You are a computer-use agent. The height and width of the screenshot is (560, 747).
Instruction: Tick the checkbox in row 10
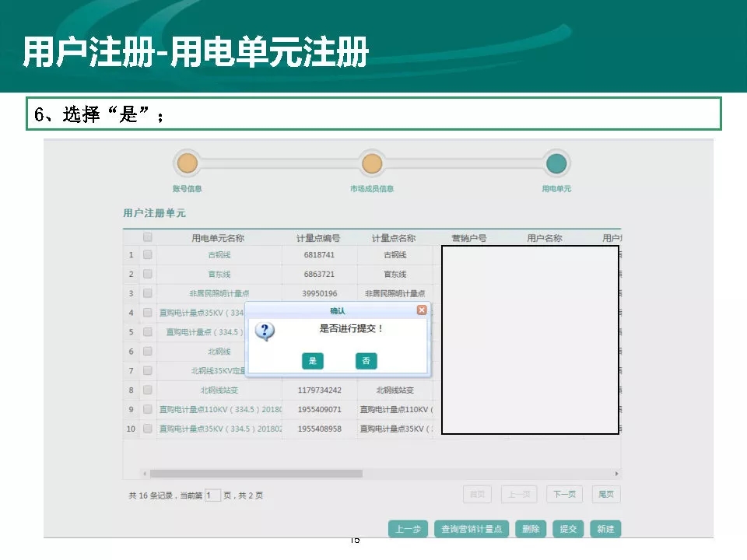tap(148, 429)
